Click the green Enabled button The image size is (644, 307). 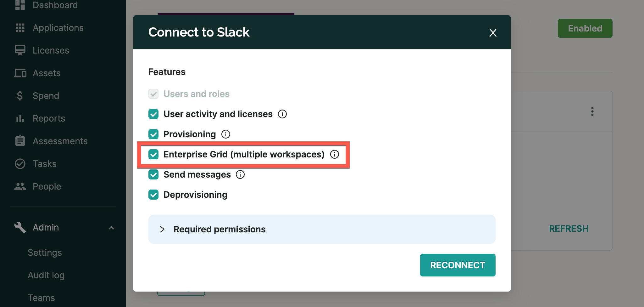tap(585, 28)
